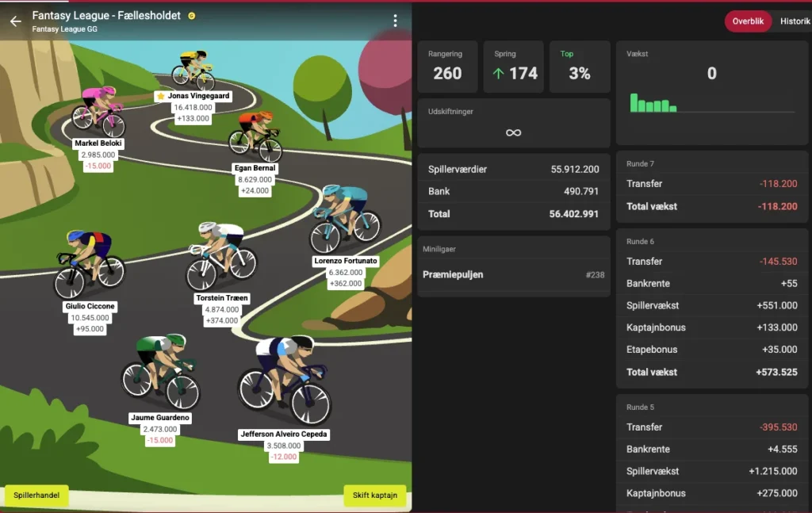
Task: Open the Præmiepuljen minileague row
Action: (513, 275)
